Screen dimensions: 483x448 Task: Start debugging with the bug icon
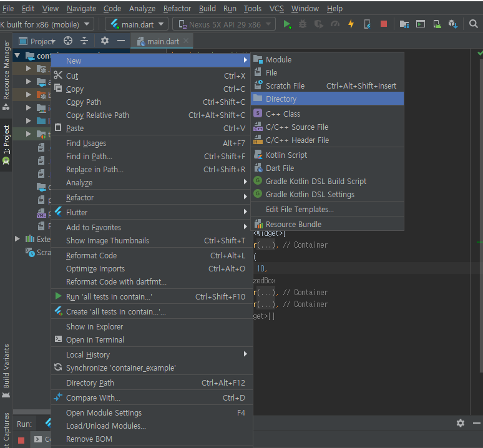[303, 24]
